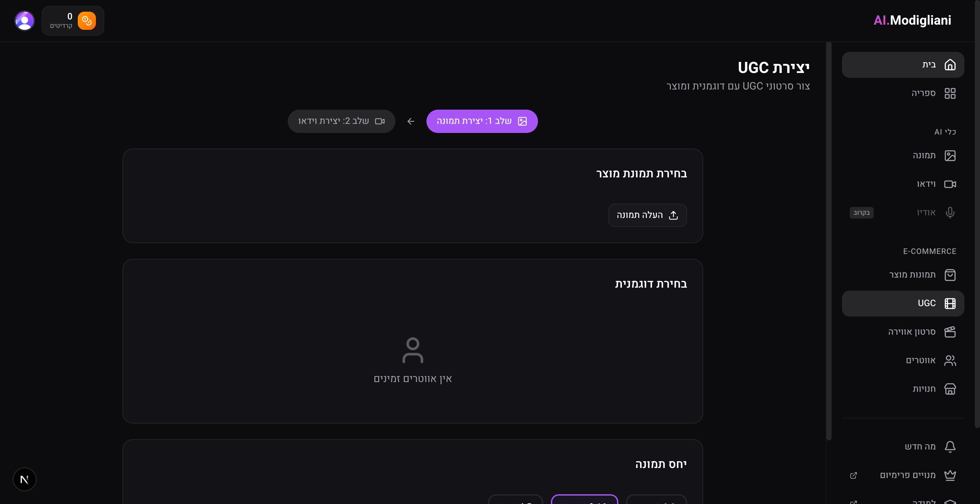The image size is (980, 504).
Task: Select the leftmost aspect ratio option
Action: pyautogui.click(x=515, y=499)
